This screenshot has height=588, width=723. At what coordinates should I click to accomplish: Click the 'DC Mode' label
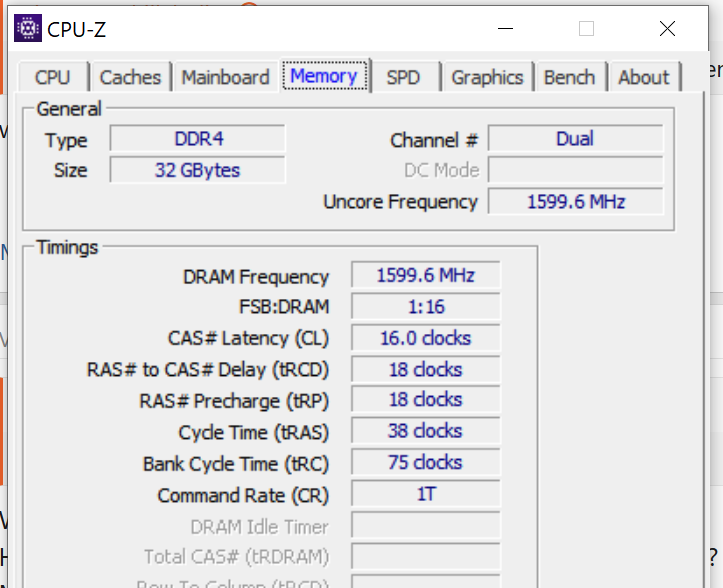point(442,171)
